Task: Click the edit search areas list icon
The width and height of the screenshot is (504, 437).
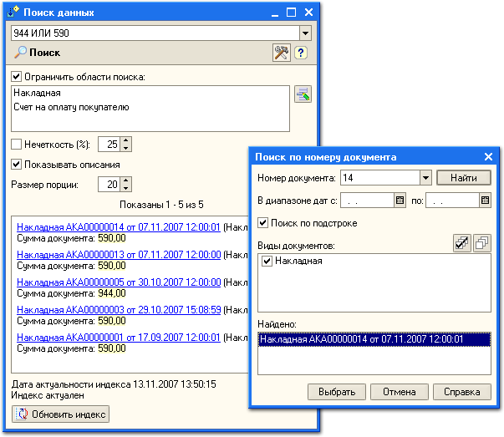Action: click(x=302, y=94)
